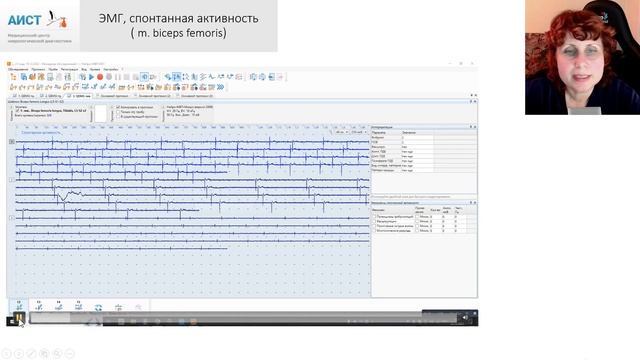Click the slide title 'ЭМГ, спонтанная активность'
The height and width of the screenshot is (360, 640).
pyautogui.click(x=178, y=18)
